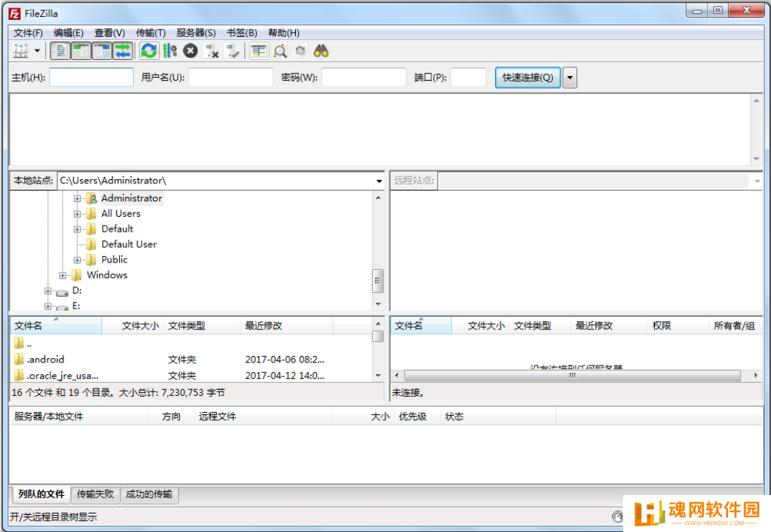Focus the 端口(P) port field
The height and width of the screenshot is (532, 771).
click(468, 77)
